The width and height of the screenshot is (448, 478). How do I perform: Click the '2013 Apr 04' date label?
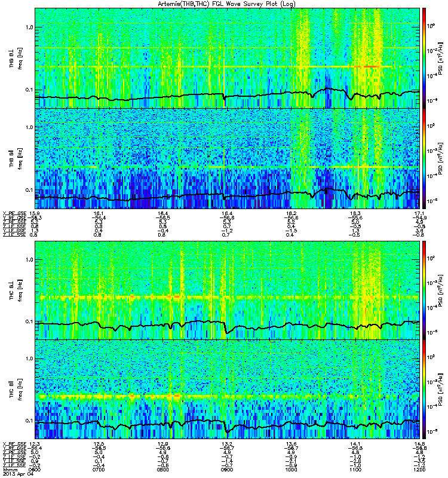tap(18, 474)
